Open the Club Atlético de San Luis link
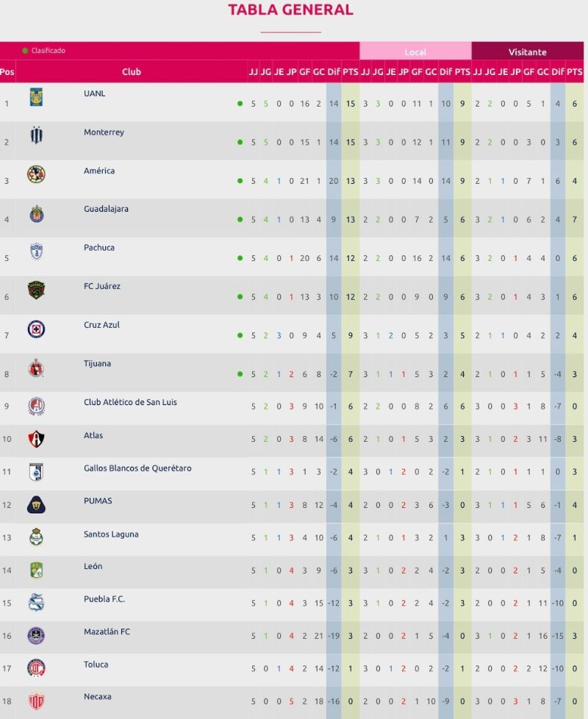Viewport: 588px width, 719px height. pos(130,402)
